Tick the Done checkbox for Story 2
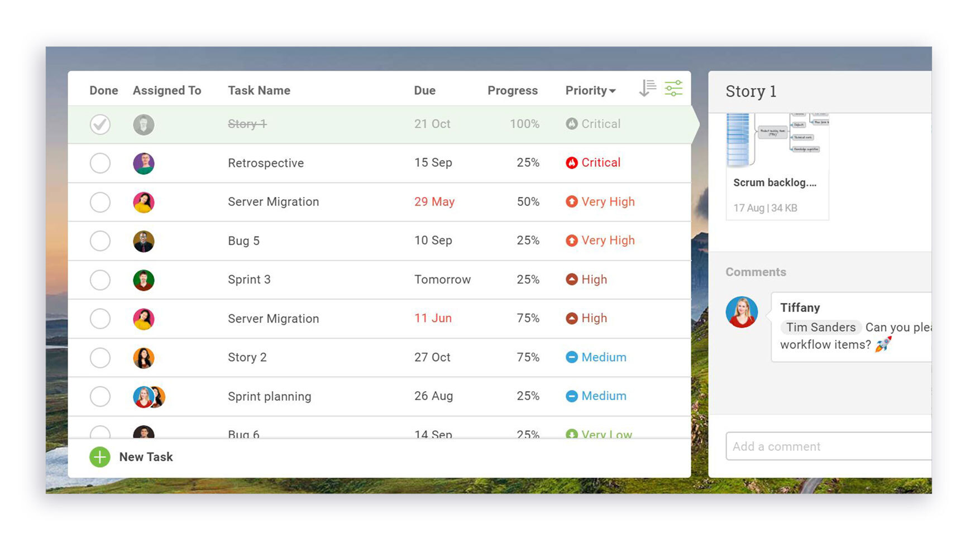This screenshot has width=980, height=539. point(100,358)
